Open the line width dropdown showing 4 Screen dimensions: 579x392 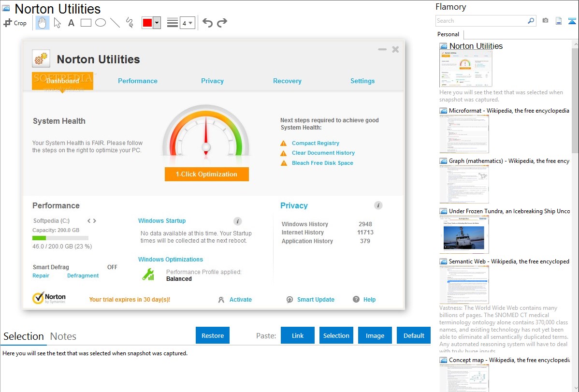click(188, 23)
